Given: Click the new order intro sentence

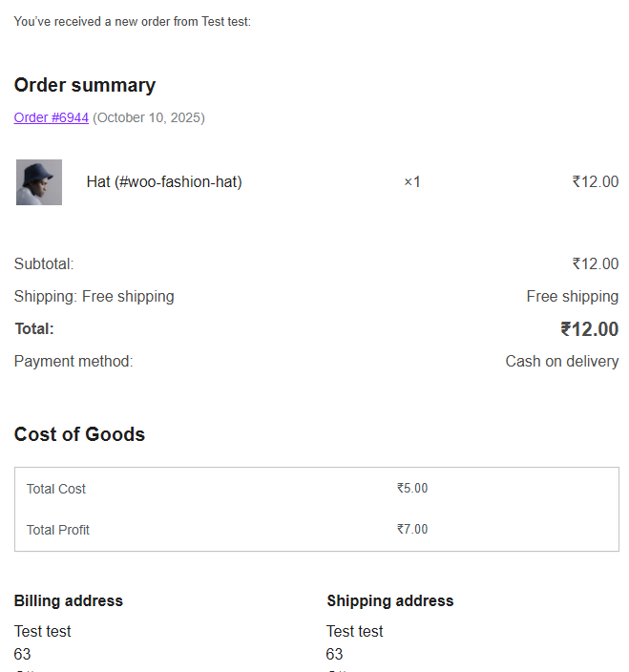Looking at the screenshot, I should pos(133,21).
